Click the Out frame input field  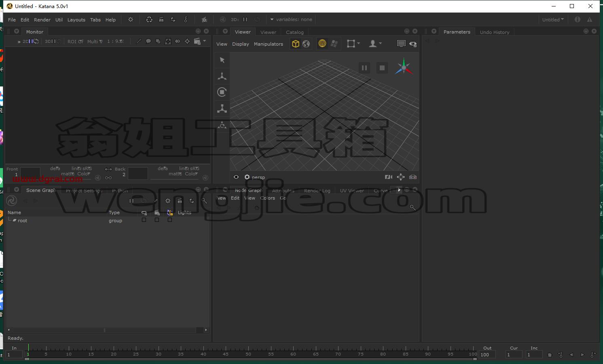point(487,355)
